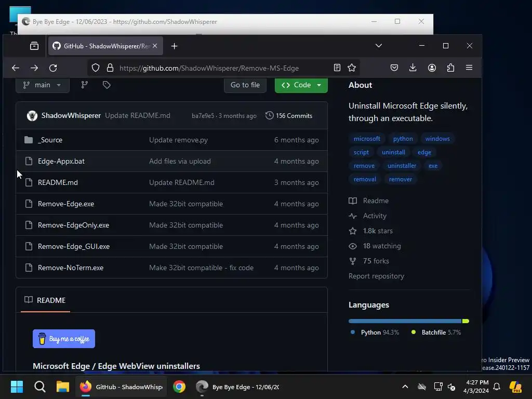
Task: Open Firefox downloads panel
Action: point(413,68)
